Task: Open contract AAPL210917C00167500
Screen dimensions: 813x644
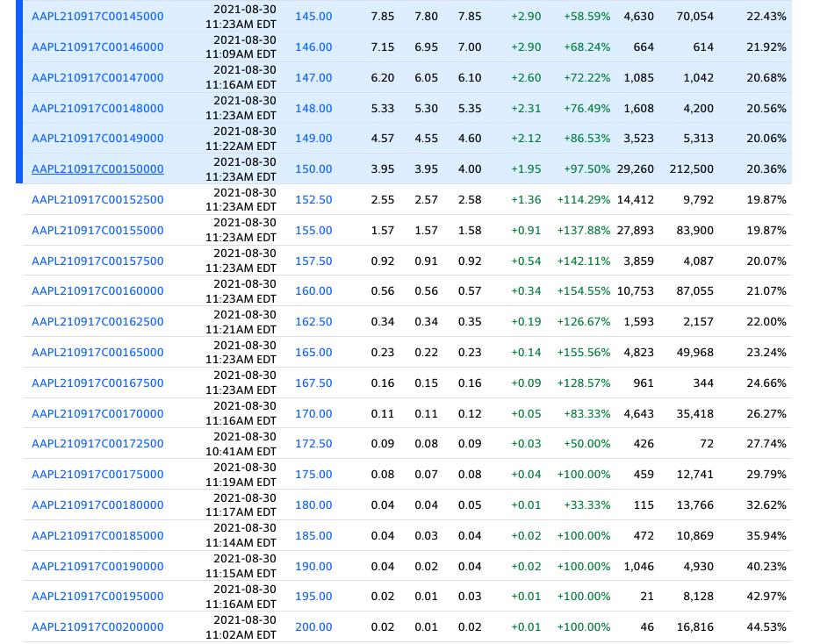Action: pos(97,383)
